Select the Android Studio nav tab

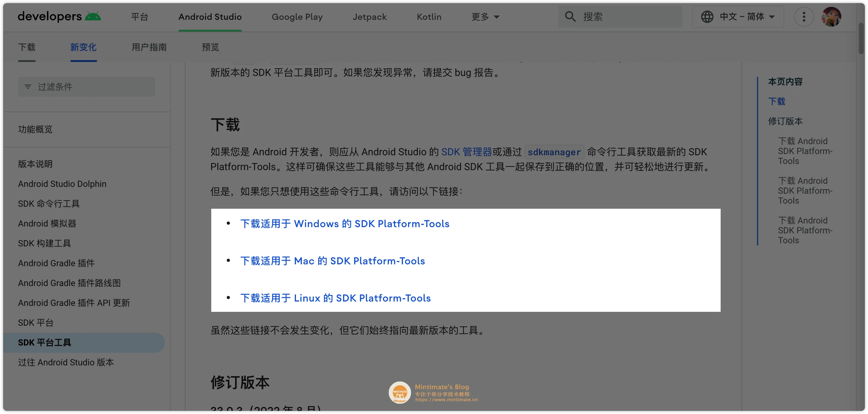210,16
